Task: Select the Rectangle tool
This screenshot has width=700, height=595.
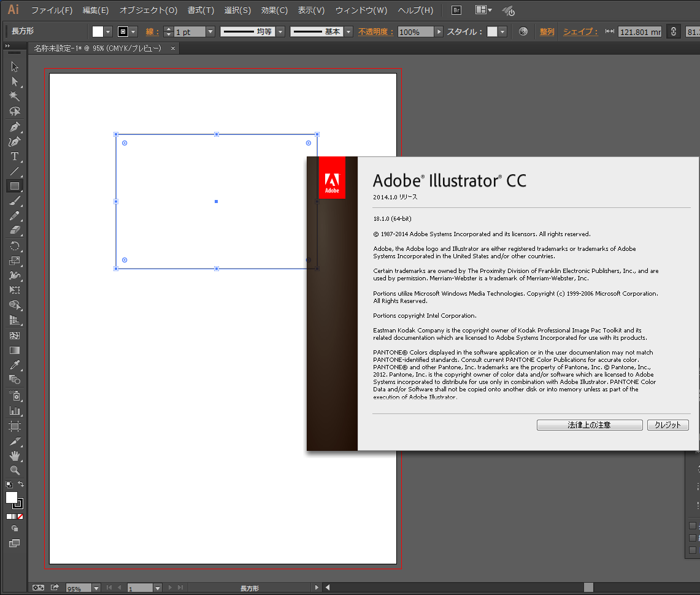Action: (14, 186)
